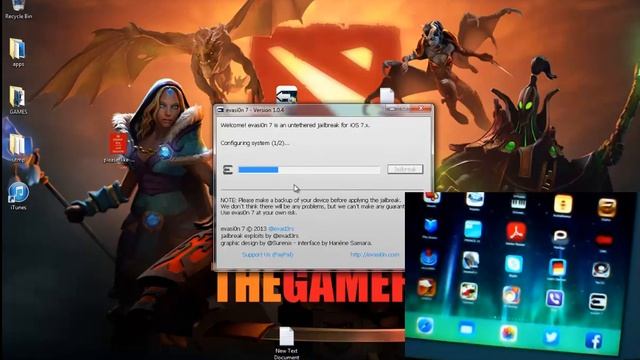
Task: Select the red document icon on the desktop
Action: [x=118, y=143]
